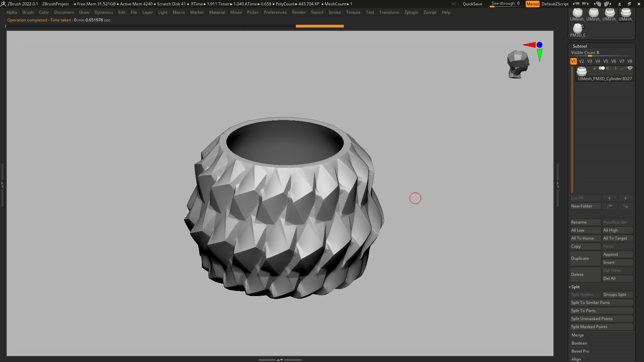This screenshot has width=644, height=362.
Task: Open the Stroke menu
Action: click(x=334, y=12)
